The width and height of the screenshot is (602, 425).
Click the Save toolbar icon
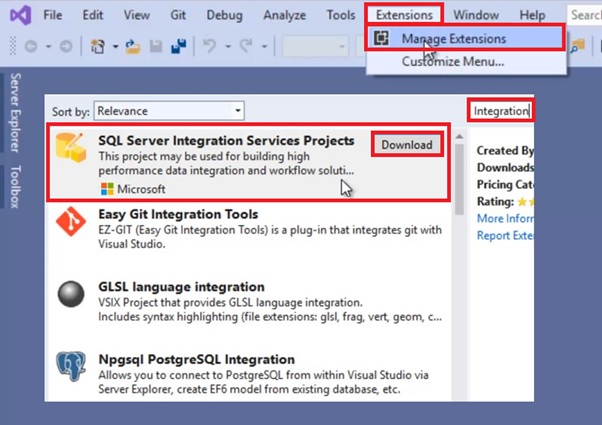click(x=155, y=46)
